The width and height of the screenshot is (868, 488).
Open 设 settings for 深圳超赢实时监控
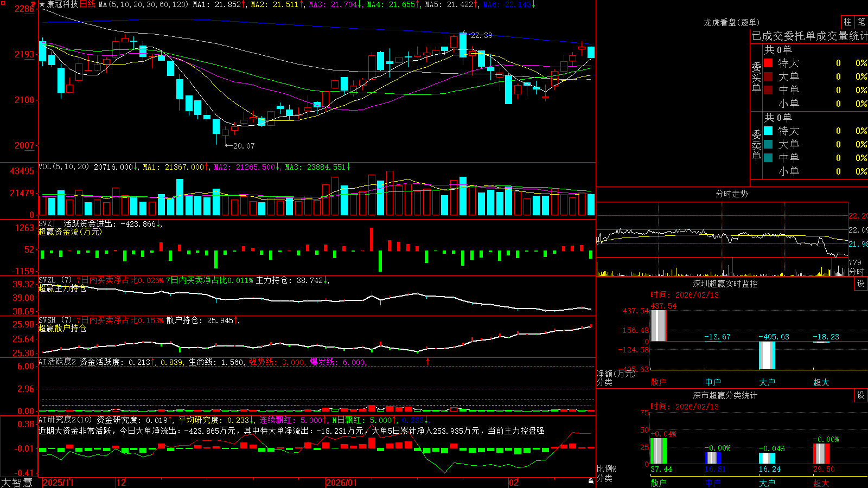[860, 284]
